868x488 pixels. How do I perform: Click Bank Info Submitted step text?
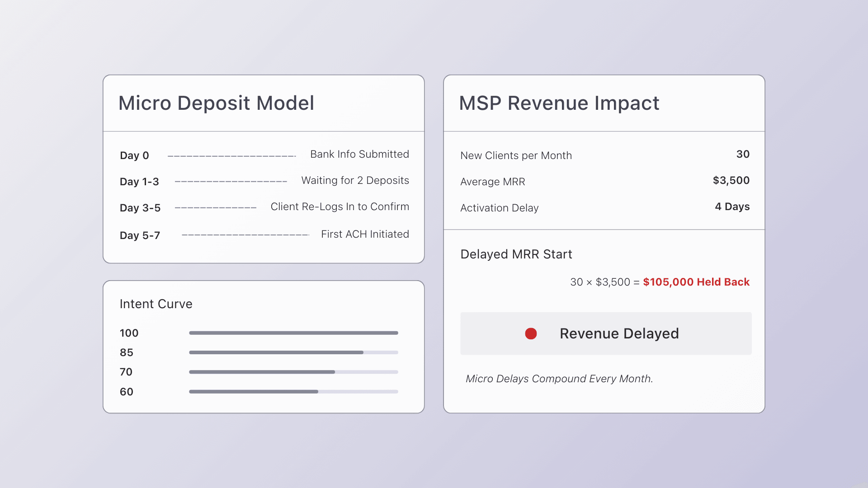pos(359,154)
